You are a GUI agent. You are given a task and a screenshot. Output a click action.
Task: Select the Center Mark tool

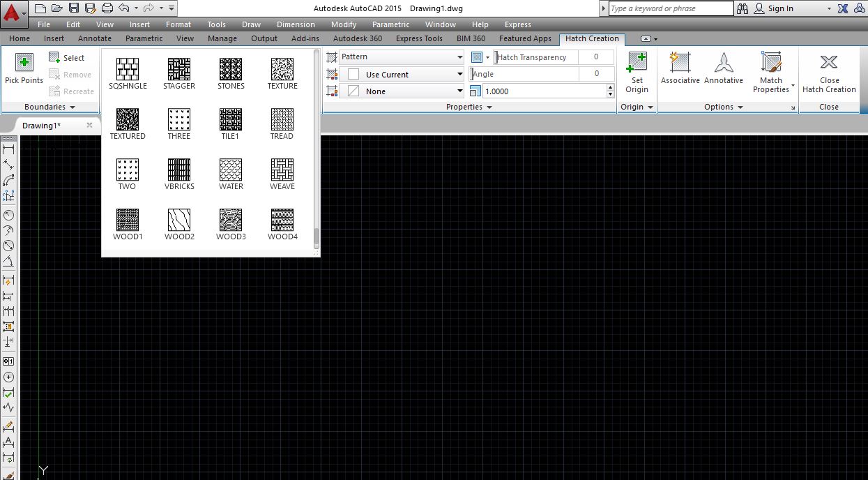click(8, 377)
